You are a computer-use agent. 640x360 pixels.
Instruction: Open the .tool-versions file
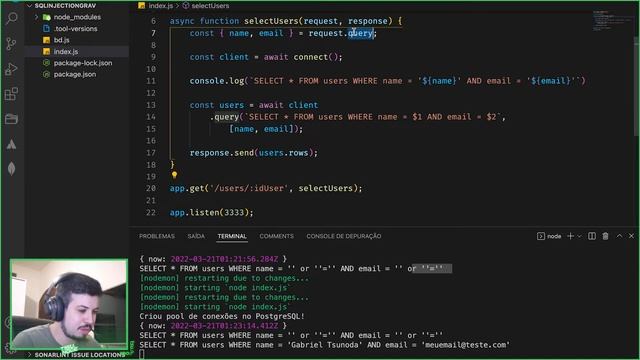point(75,29)
